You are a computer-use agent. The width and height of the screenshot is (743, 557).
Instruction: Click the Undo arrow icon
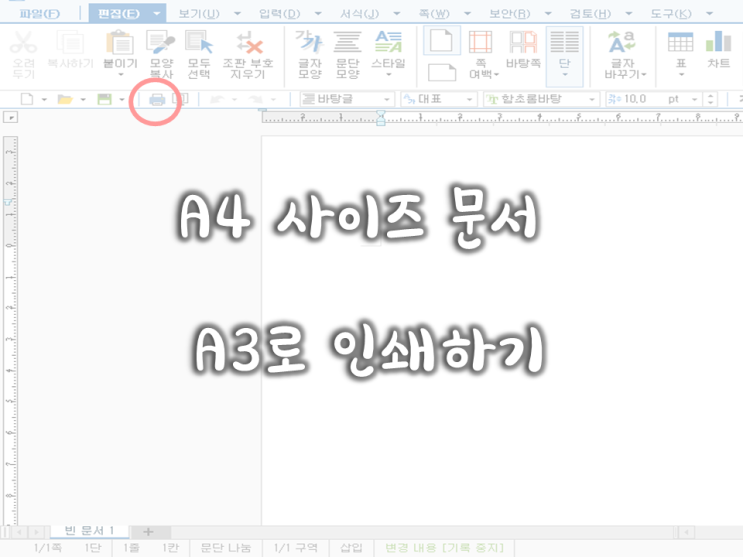point(217,99)
